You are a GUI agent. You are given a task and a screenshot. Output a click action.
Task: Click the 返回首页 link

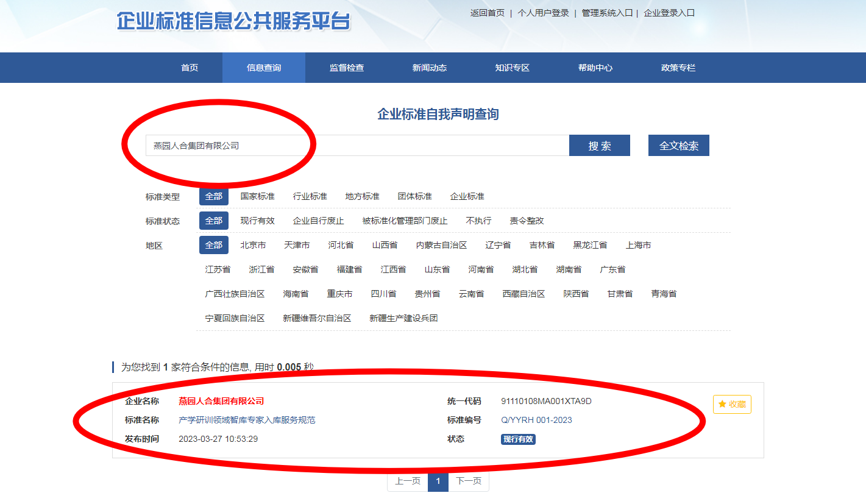488,13
